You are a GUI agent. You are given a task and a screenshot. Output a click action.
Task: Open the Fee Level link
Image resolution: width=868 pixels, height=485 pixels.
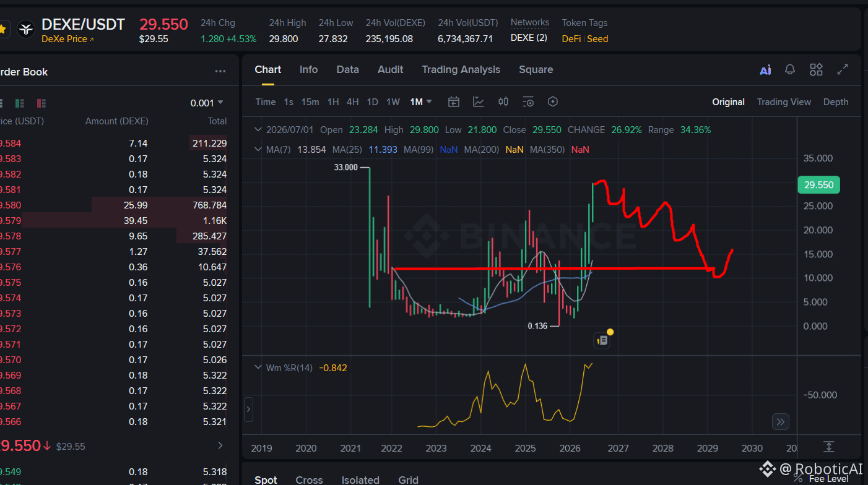pyautogui.click(x=828, y=479)
